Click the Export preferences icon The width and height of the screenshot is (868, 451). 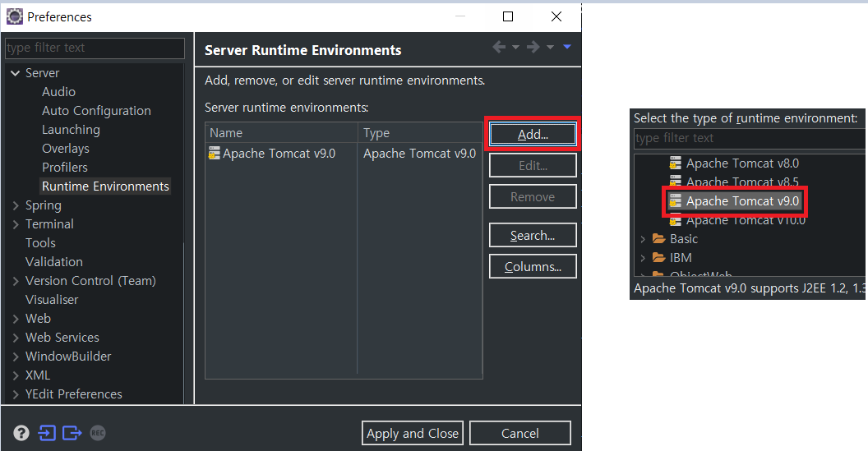[x=72, y=433]
